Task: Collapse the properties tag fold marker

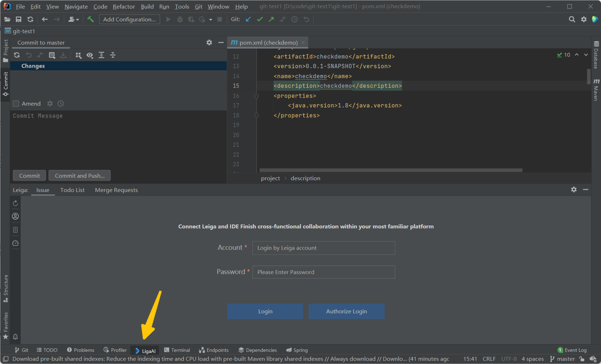Action: click(x=256, y=96)
